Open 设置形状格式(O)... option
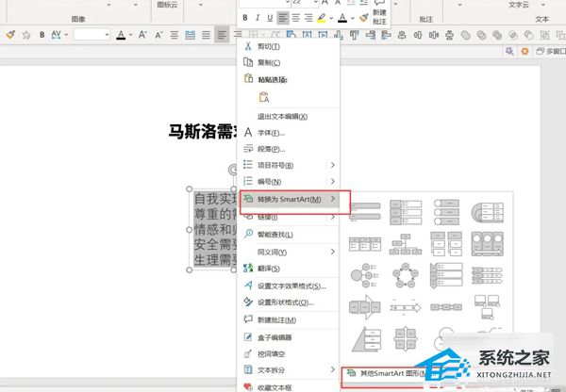The height and width of the screenshot is (392, 566). 288,302
